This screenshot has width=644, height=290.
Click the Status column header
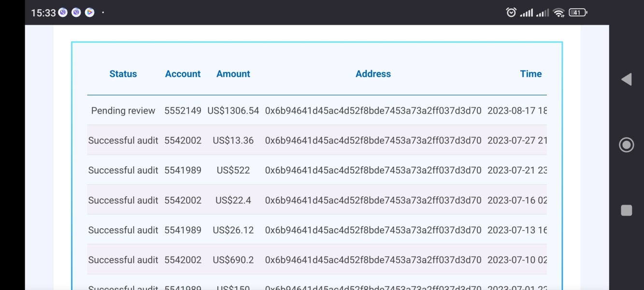123,74
